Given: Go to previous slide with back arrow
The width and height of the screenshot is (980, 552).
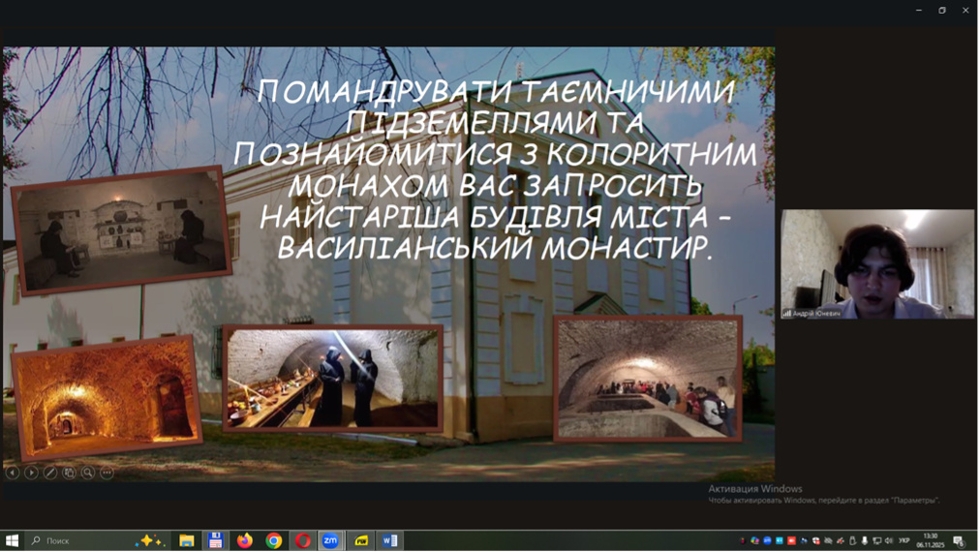Looking at the screenshot, I should (13, 473).
